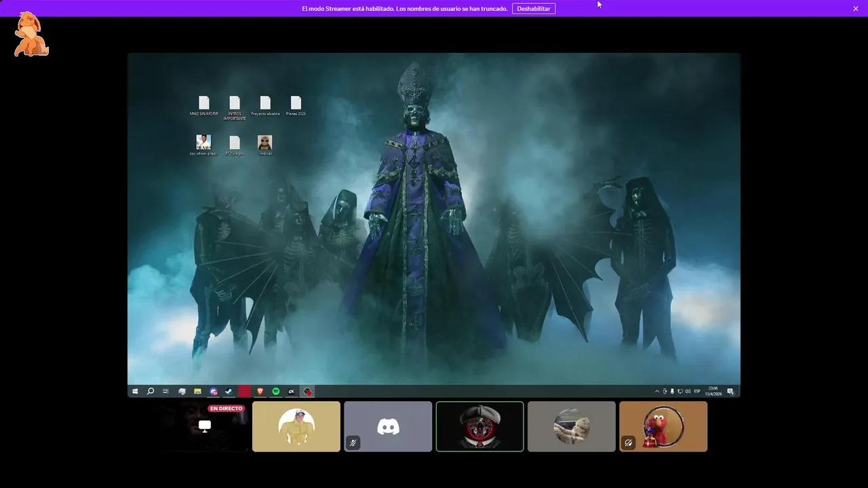Click the Elmo avatar participant tile
Viewport: 868px width, 488px height.
(x=663, y=426)
